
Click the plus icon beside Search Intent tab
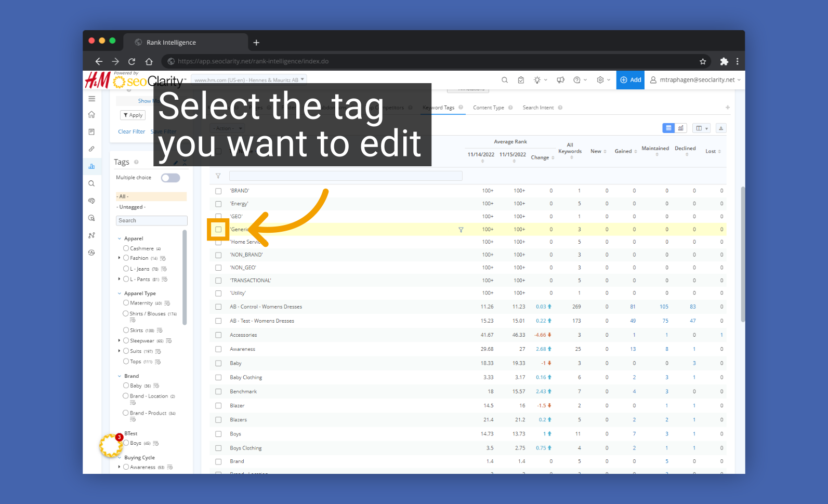728,108
